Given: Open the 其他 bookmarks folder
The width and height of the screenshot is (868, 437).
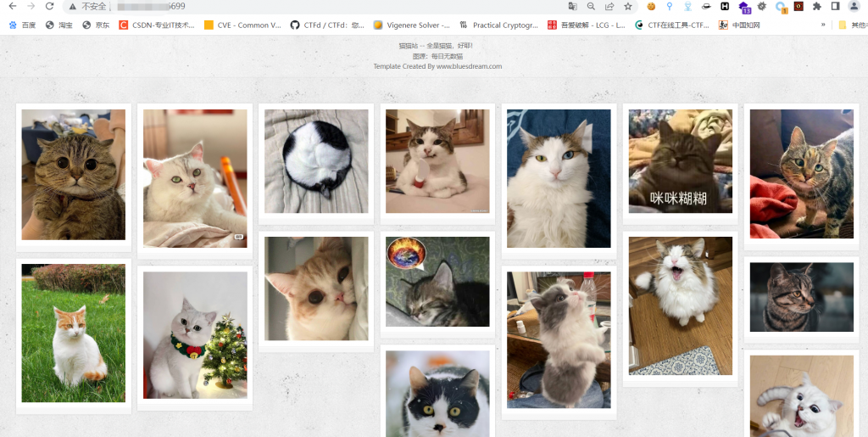Looking at the screenshot, I should [853, 25].
